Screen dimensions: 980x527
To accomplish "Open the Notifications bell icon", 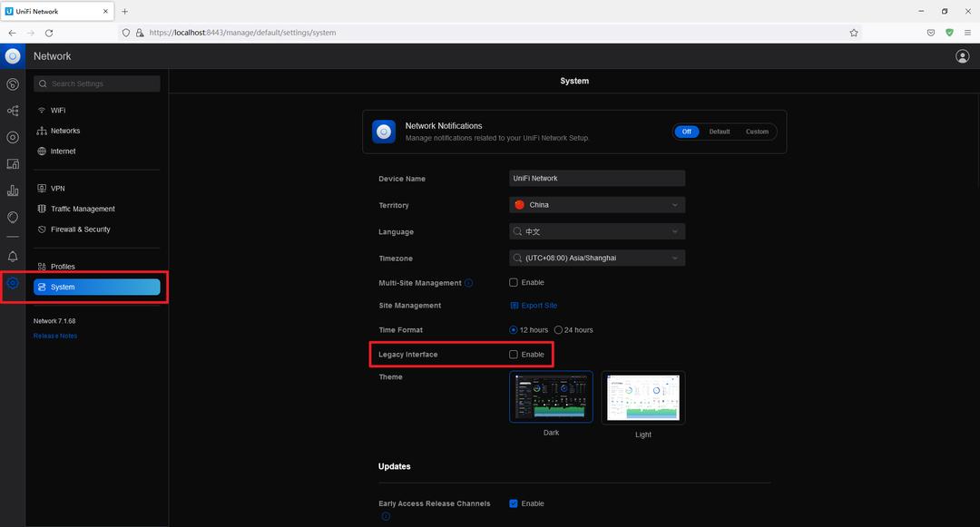I will click(13, 257).
